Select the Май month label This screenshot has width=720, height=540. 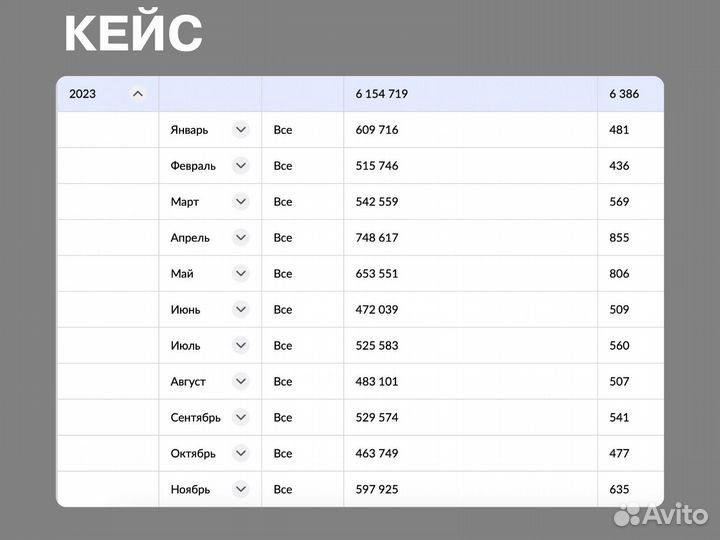pyautogui.click(x=182, y=274)
